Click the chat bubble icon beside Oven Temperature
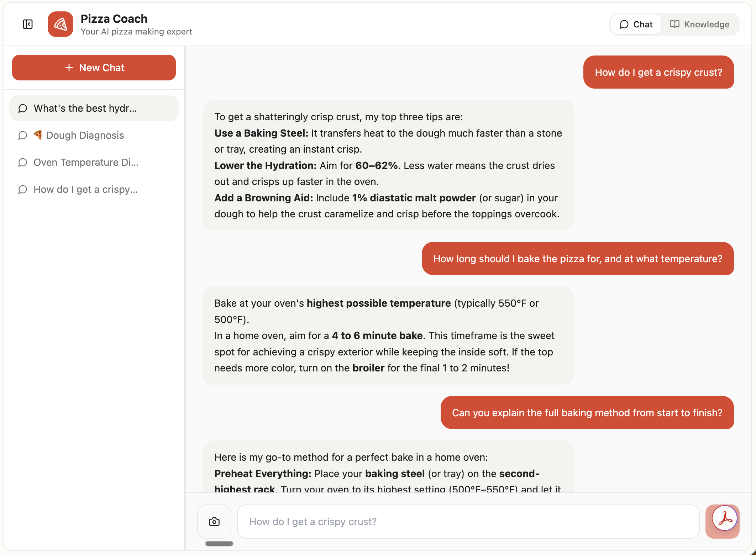756x555 pixels. tap(23, 163)
